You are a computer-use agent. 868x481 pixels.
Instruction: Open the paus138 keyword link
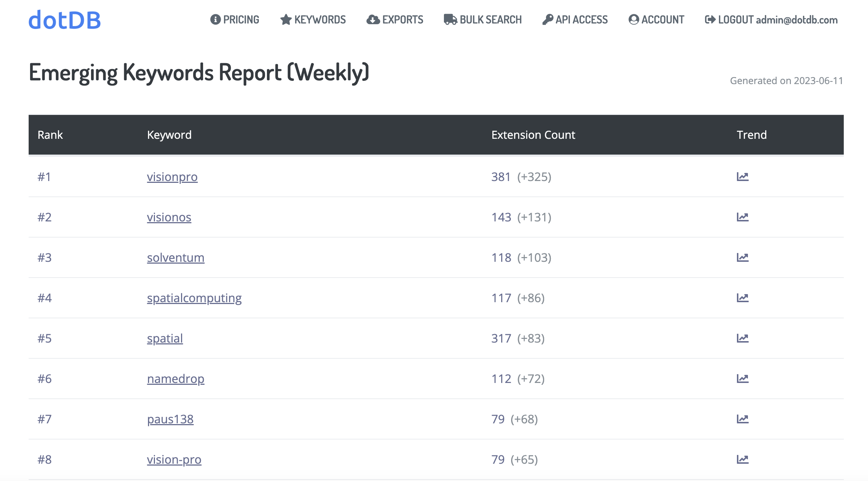click(170, 419)
